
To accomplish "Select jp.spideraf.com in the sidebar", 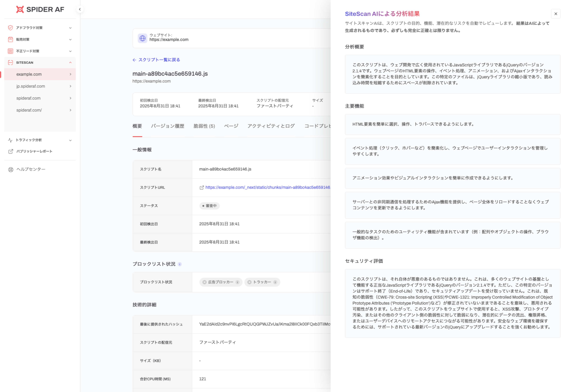I will [x=40, y=86].
